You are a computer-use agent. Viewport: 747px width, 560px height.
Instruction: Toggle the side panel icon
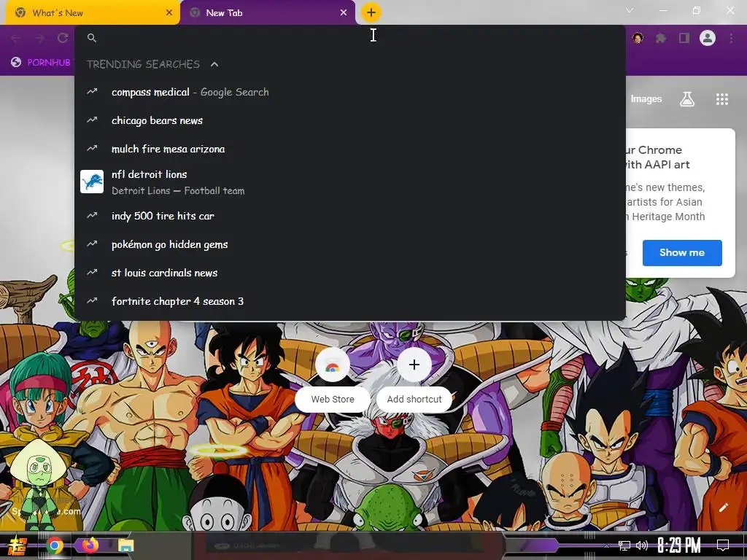tap(684, 38)
